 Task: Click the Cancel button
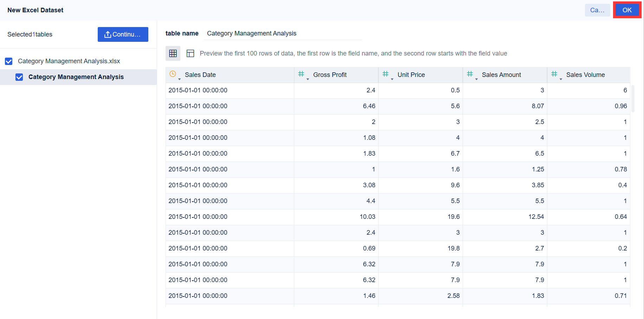point(597,10)
